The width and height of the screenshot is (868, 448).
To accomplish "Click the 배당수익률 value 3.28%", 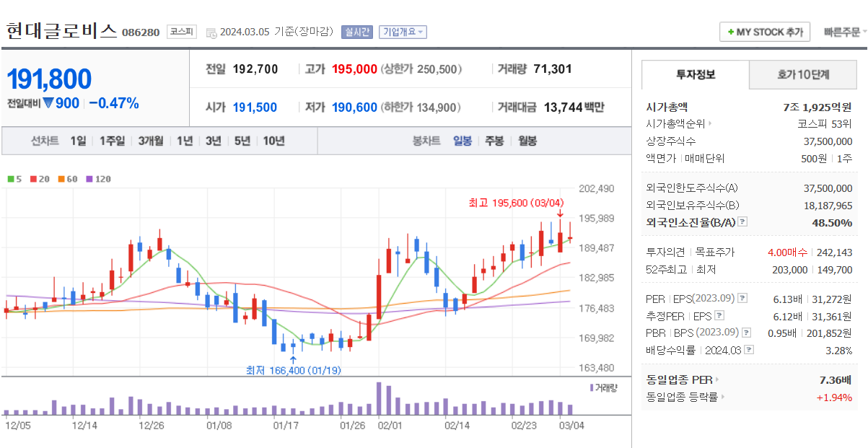I will [839, 350].
